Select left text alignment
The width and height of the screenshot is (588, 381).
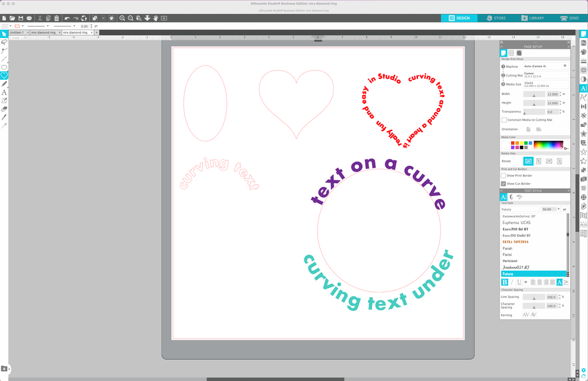[533, 282]
